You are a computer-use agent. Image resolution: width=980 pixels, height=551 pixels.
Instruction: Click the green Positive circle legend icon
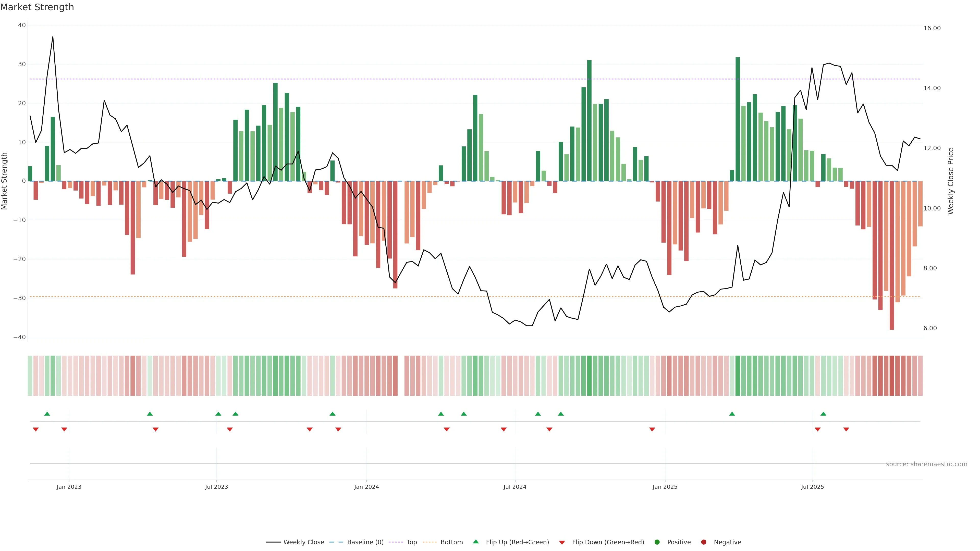[x=657, y=542]
